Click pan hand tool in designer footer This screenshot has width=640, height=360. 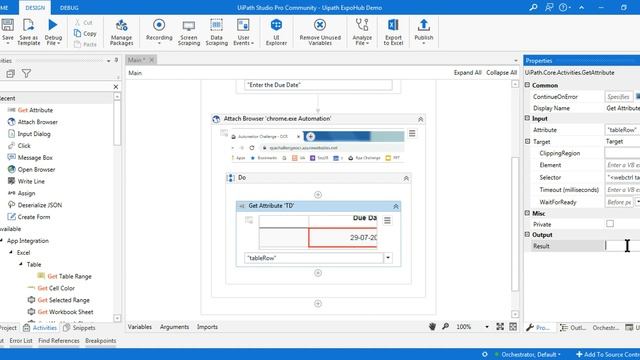click(x=432, y=327)
